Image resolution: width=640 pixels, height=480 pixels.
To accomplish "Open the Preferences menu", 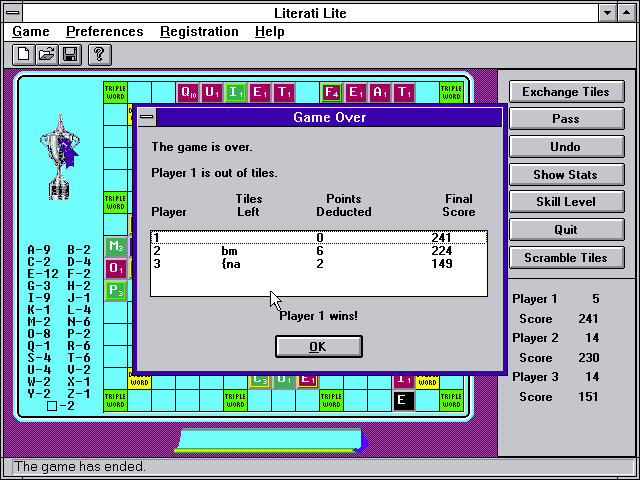I will click(104, 32).
